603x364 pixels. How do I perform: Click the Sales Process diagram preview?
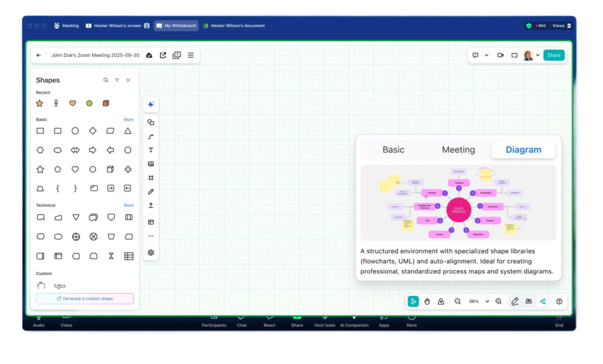click(458, 203)
